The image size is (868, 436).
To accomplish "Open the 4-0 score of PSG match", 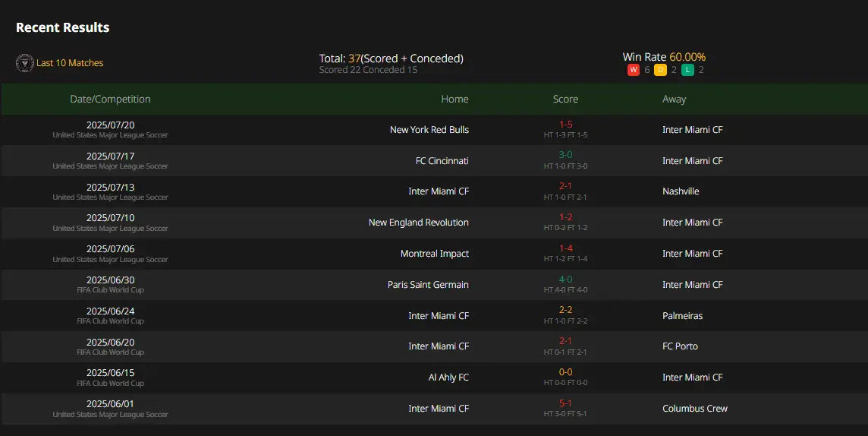I will click(x=565, y=280).
